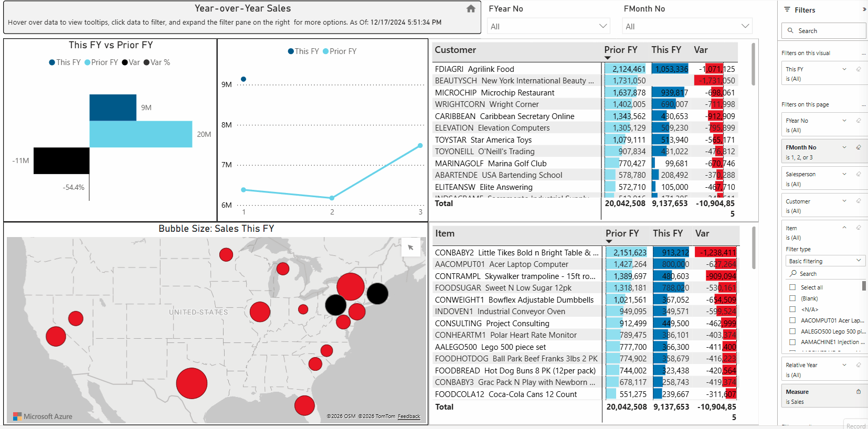The width and height of the screenshot is (868, 429).
Task: Tick the <N/A> checkbox in Item filter
Action: (x=792, y=309)
